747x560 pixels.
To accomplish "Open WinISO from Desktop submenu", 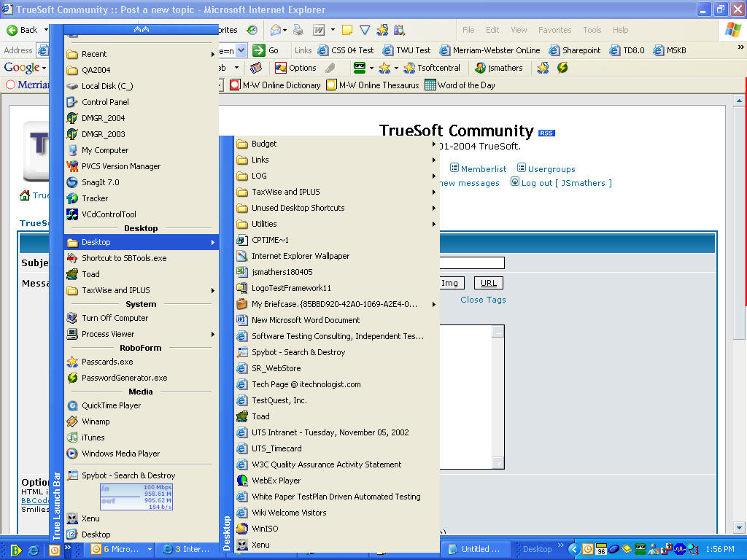I will 264,529.
